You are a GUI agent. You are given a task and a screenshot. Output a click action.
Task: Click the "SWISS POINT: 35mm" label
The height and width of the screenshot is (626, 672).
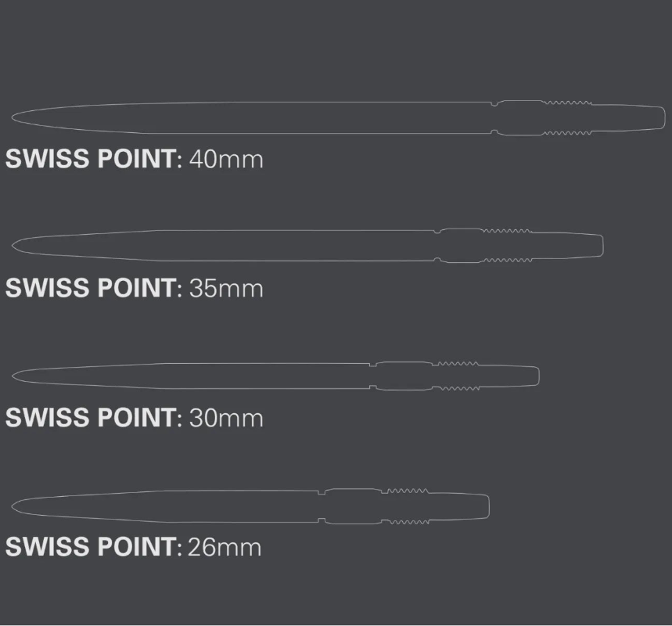pos(134,289)
